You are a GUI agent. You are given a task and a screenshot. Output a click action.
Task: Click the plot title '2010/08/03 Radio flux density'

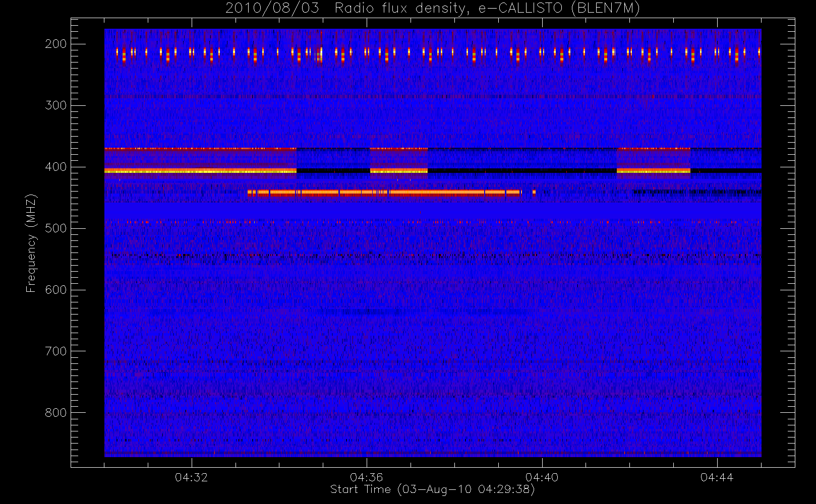click(433, 9)
